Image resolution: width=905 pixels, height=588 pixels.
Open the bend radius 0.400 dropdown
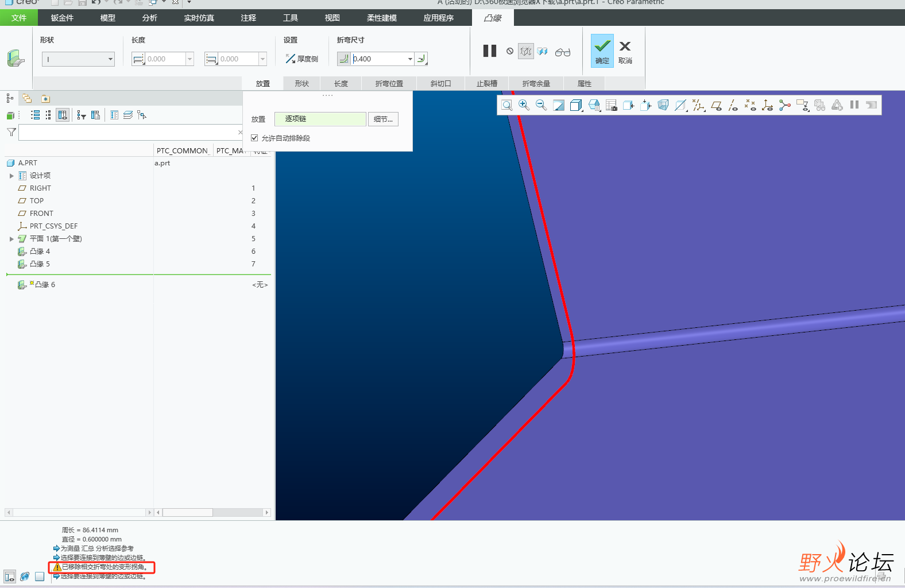(x=410, y=59)
